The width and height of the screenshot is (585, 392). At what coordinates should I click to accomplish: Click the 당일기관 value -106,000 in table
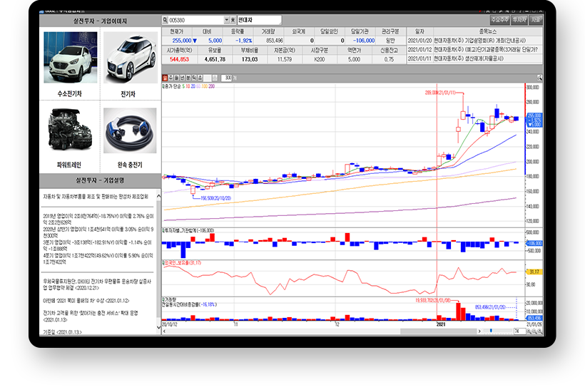(x=364, y=40)
